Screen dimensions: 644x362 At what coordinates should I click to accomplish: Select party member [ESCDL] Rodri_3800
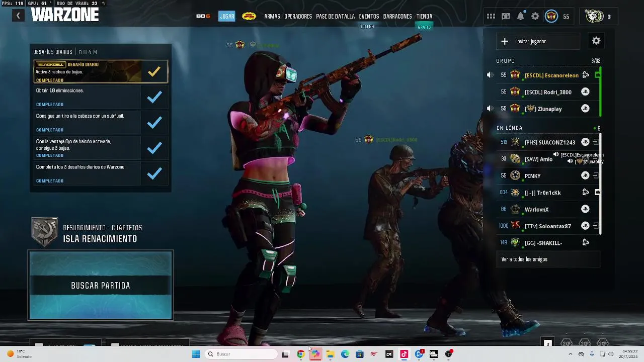click(547, 92)
